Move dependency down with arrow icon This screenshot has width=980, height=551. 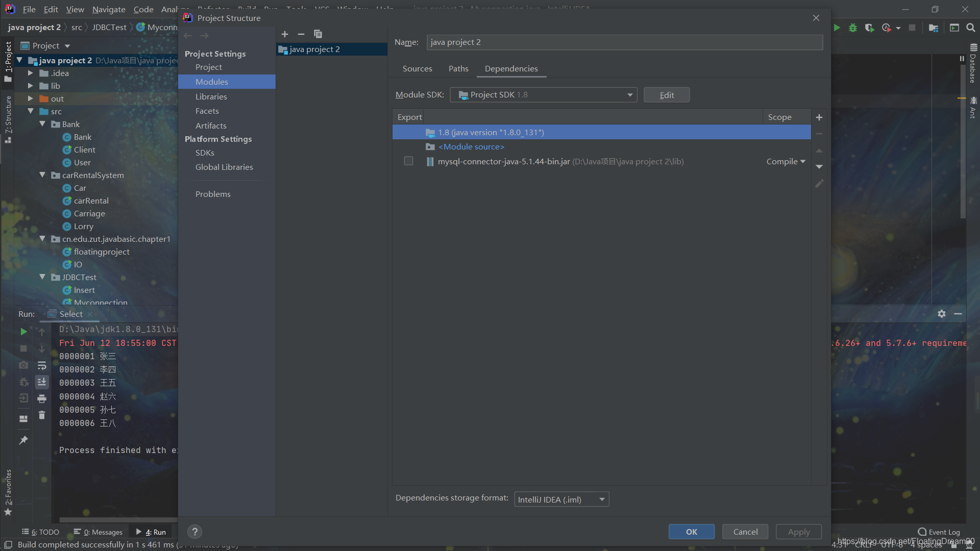pyautogui.click(x=819, y=167)
